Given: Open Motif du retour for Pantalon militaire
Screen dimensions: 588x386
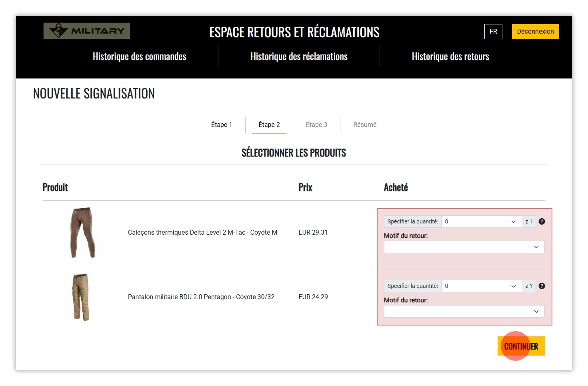Looking at the screenshot, I should click(x=464, y=312).
